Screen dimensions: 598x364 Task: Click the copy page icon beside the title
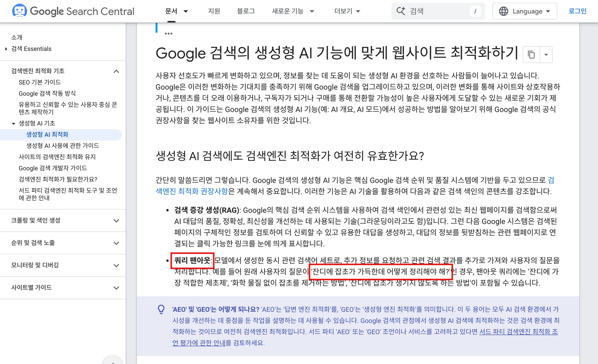(531, 54)
